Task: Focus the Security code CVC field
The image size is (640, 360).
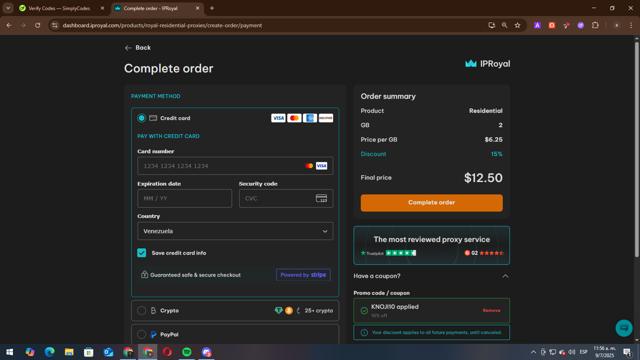Action: pyautogui.click(x=286, y=198)
